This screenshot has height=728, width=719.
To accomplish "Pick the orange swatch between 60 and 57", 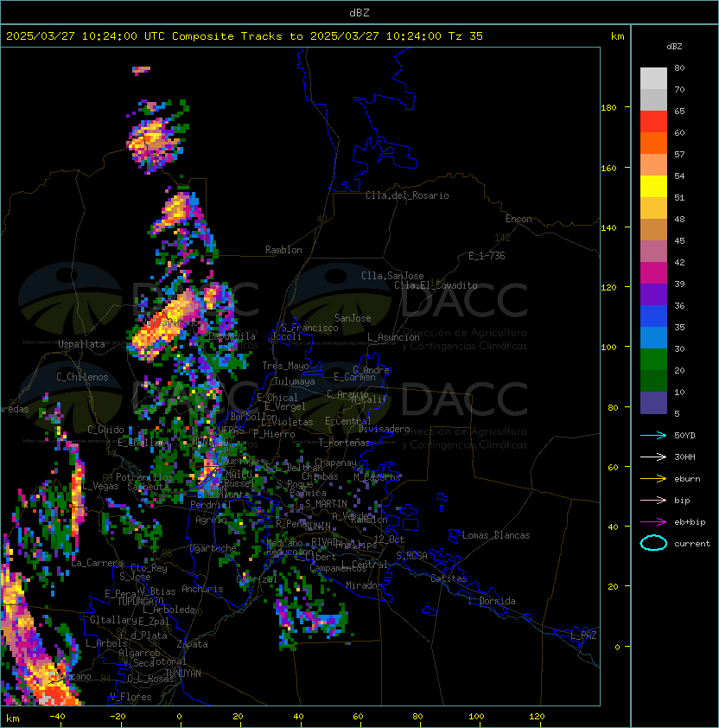I will (653, 143).
